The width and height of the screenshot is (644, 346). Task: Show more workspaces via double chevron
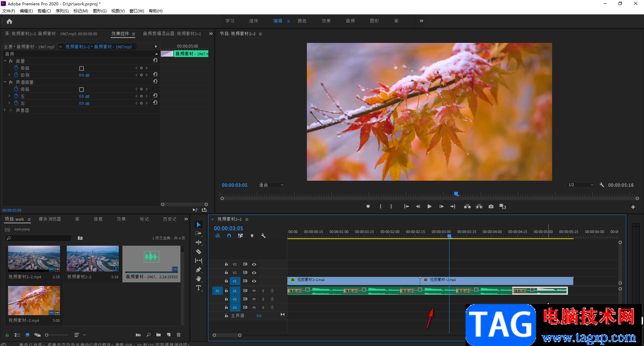coord(422,21)
